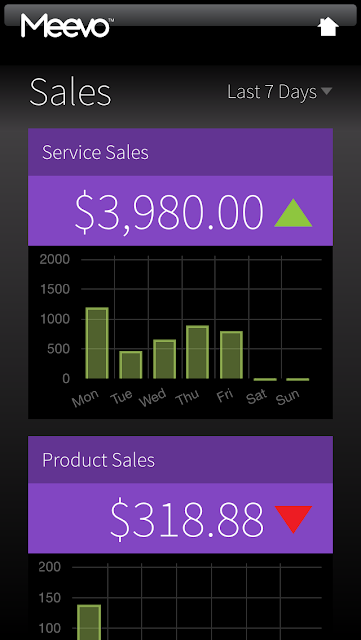Select Tuesday's bar in Service Sales chart
This screenshot has height=640, width=361.
click(131, 365)
